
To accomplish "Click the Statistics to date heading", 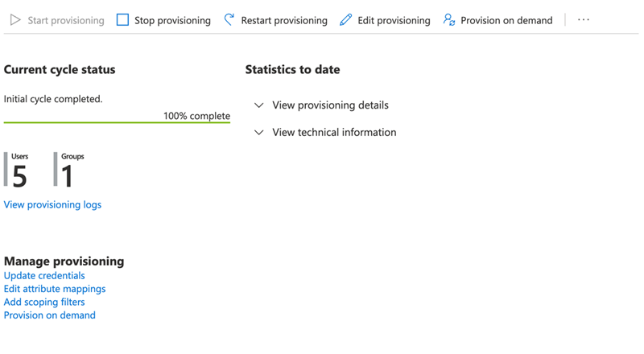I will click(x=292, y=70).
